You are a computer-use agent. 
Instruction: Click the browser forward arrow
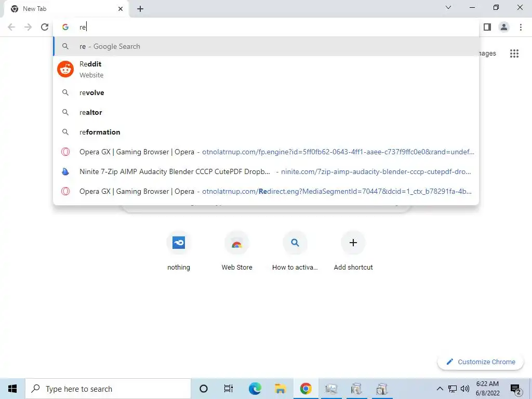(28, 27)
